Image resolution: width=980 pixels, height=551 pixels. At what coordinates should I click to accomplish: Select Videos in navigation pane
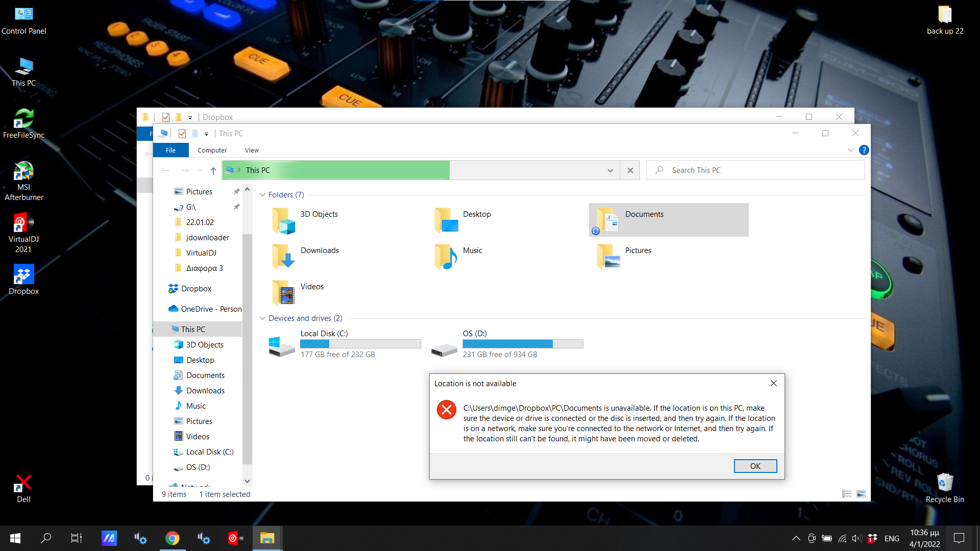pyautogui.click(x=198, y=437)
